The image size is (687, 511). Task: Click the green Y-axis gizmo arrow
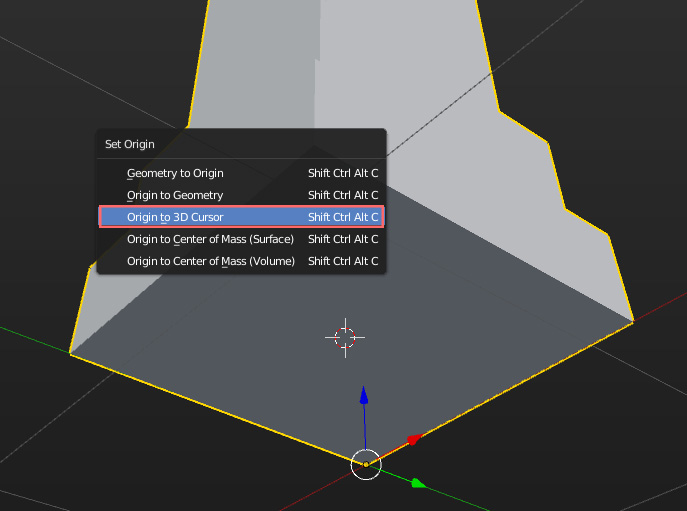pos(419,483)
